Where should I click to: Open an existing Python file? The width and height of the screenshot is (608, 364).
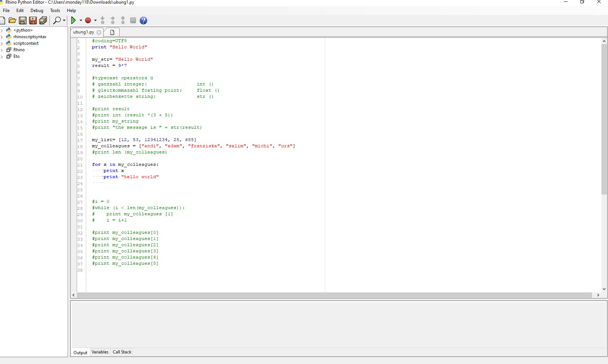(x=12, y=20)
